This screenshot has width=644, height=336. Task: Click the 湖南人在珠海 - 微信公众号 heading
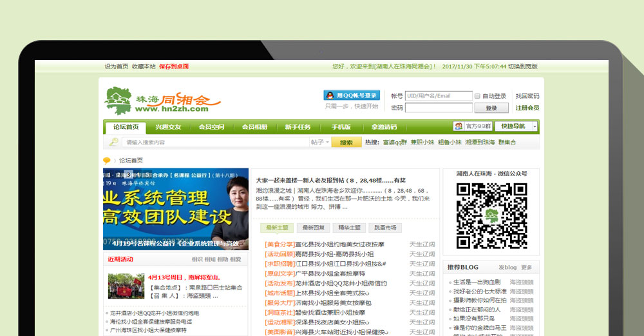(x=491, y=173)
